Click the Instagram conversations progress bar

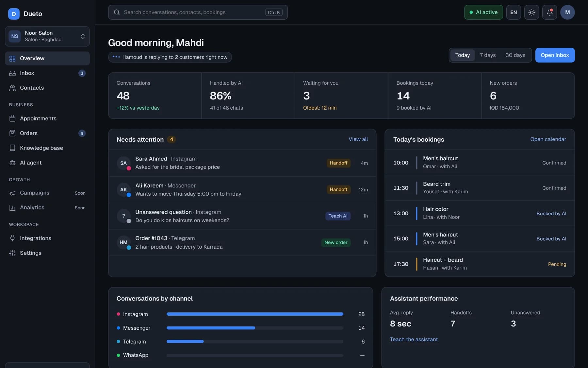255,314
